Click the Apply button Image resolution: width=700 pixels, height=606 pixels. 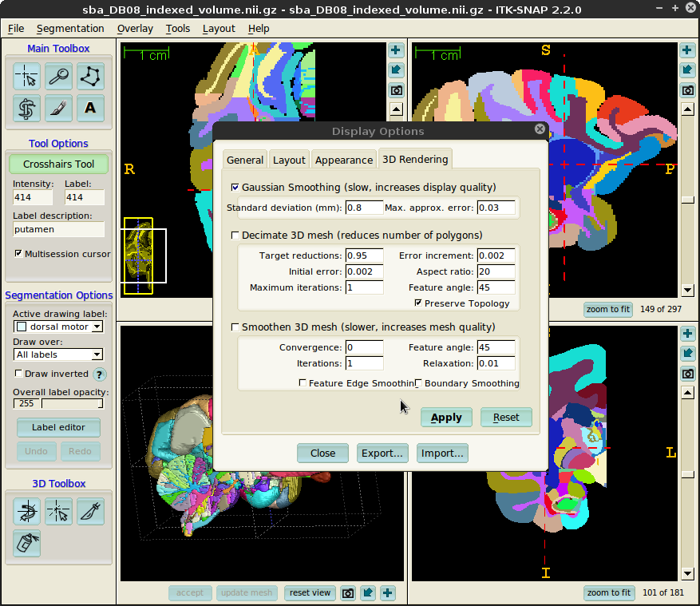[446, 418]
